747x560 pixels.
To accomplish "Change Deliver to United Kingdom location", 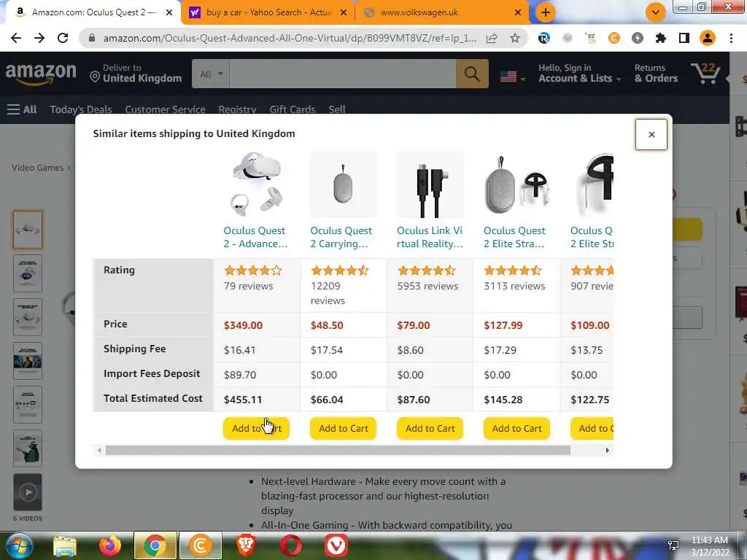I will tap(136, 74).
